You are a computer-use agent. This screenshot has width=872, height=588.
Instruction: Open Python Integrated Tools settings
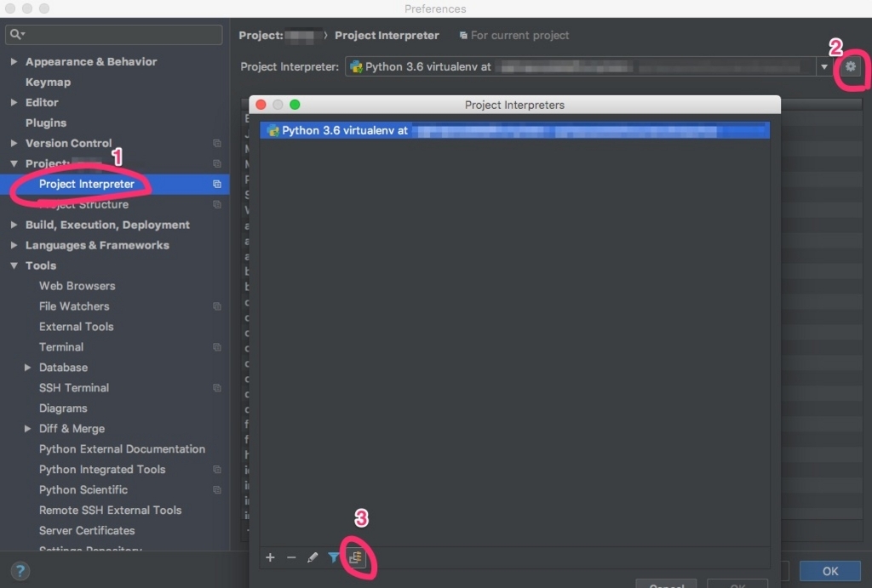point(102,470)
